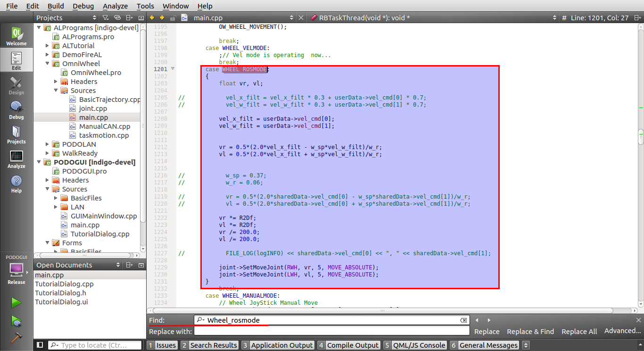This screenshot has width=644, height=351.
Task: Collapse the code fold marker at line 1201
Action: 173,69
